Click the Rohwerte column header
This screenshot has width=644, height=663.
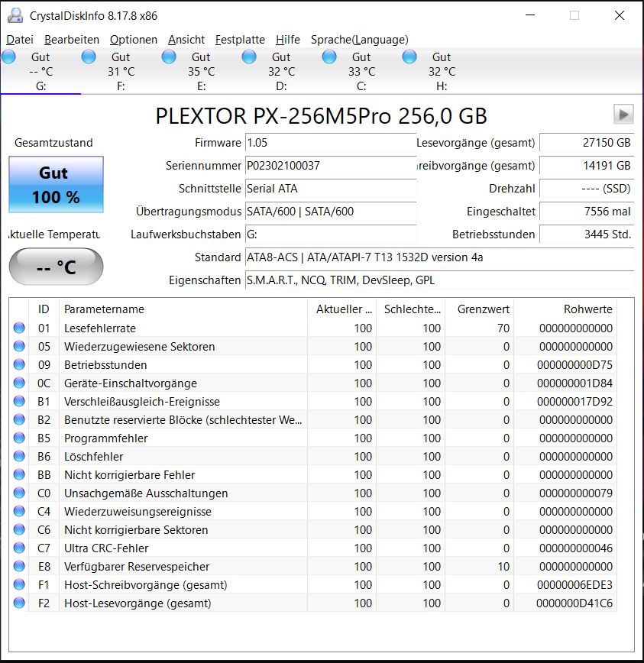pos(565,309)
